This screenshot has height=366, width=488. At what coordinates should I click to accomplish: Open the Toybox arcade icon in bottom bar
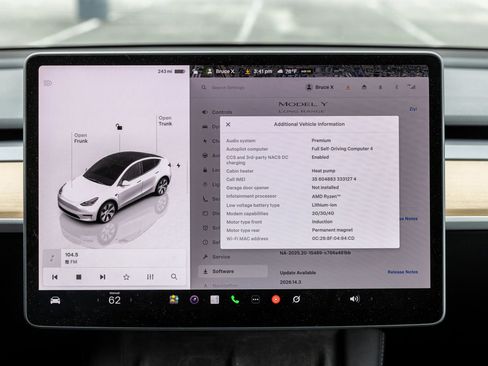point(174,300)
